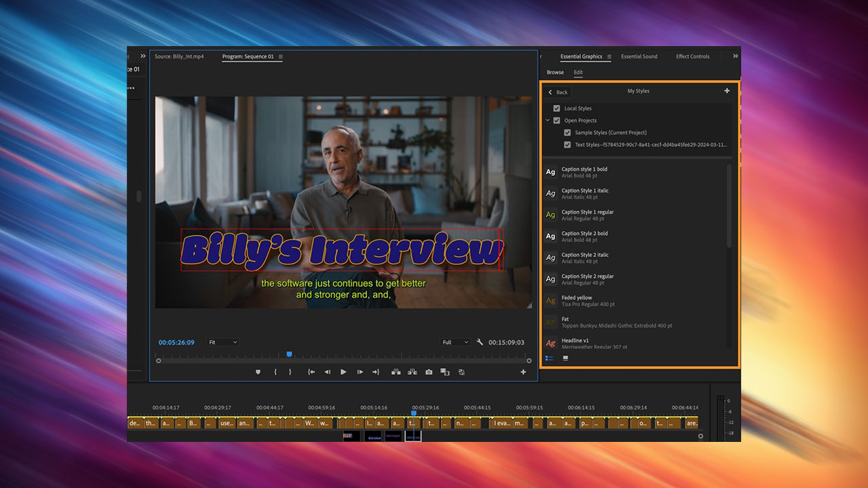This screenshot has width=868, height=488.
Task: Open the Program monitor settings wrench icon
Action: click(480, 342)
